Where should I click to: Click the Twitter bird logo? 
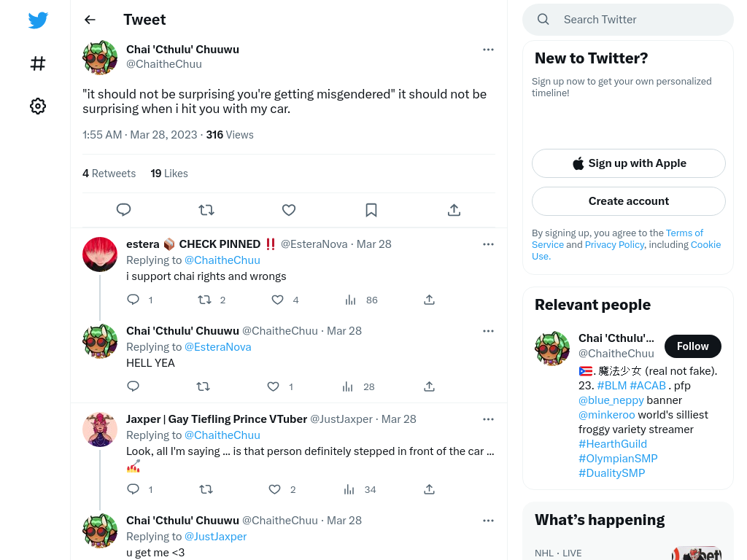[38, 20]
